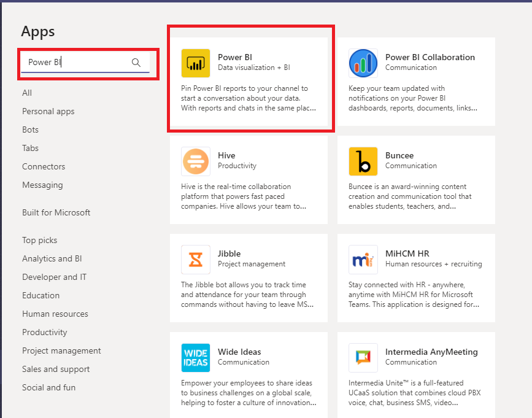The height and width of the screenshot is (418, 532).
Task: Click 'Communication' under Intermedia AnyMeeting
Action: pos(411,362)
